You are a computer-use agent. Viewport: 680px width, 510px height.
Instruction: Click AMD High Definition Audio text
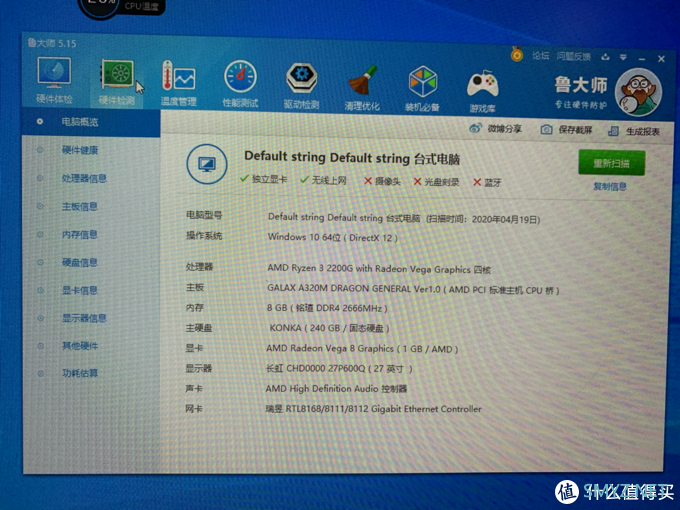click(x=336, y=389)
